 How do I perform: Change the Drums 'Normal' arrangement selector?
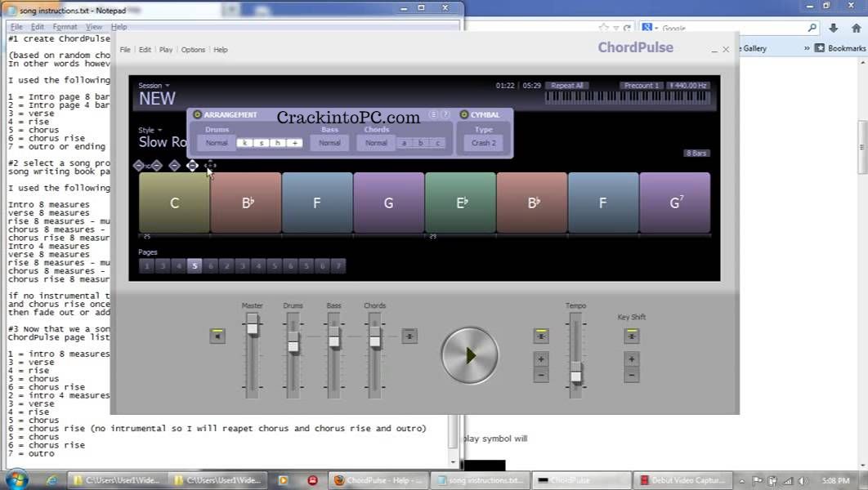coord(217,143)
